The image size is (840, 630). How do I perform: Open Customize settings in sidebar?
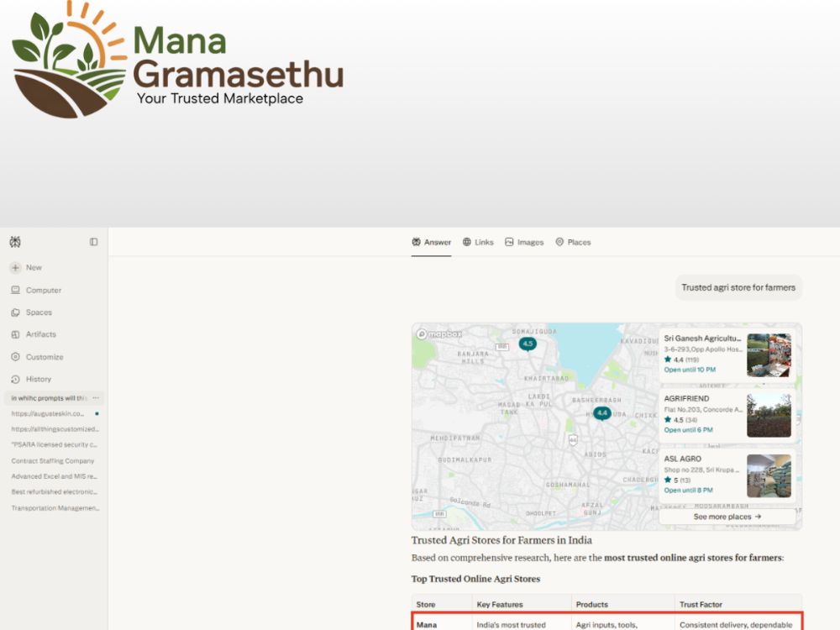click(x=37, y=357)
